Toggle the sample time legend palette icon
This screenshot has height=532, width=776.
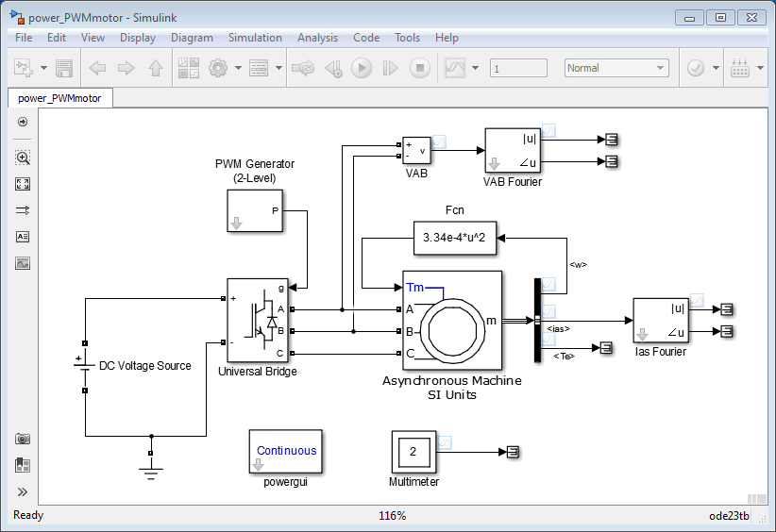click(23, 210)
